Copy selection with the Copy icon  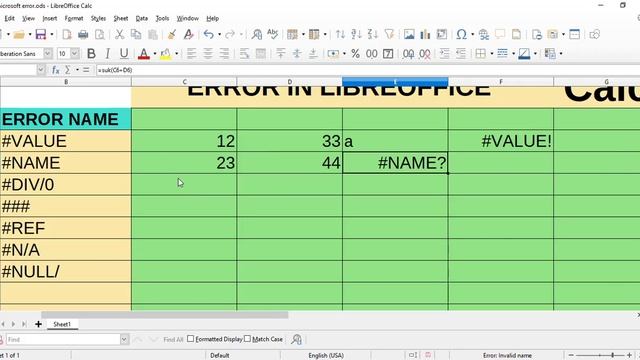click(x=136, y=34)
